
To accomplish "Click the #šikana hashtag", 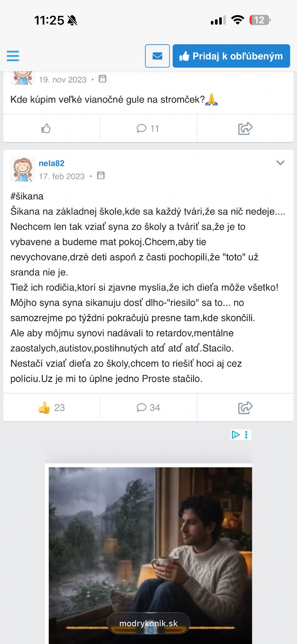I will 27,196.
